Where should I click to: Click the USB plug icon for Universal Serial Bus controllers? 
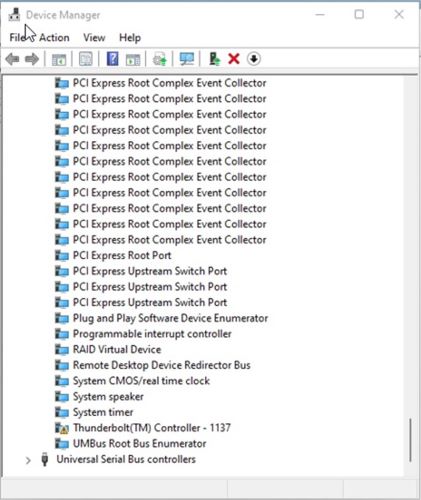(x=45, y=459)
